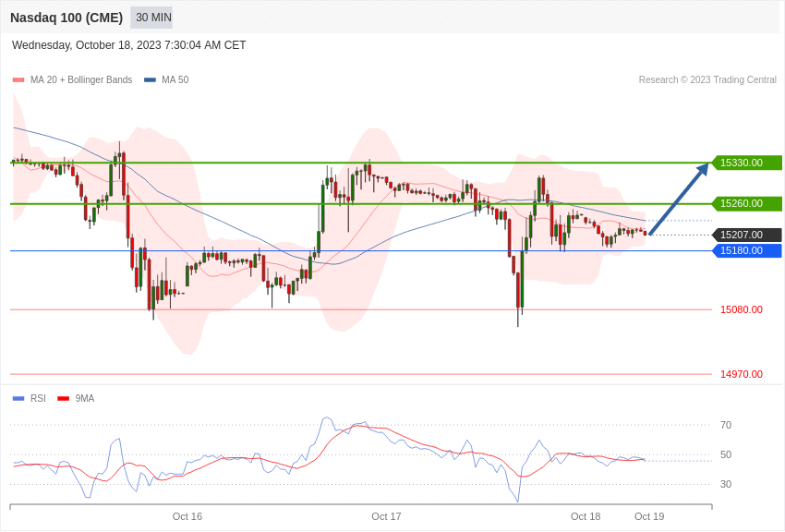The image size is (785, 532).
Task: Click the RSI 70 level label
Action: [726, 426]
